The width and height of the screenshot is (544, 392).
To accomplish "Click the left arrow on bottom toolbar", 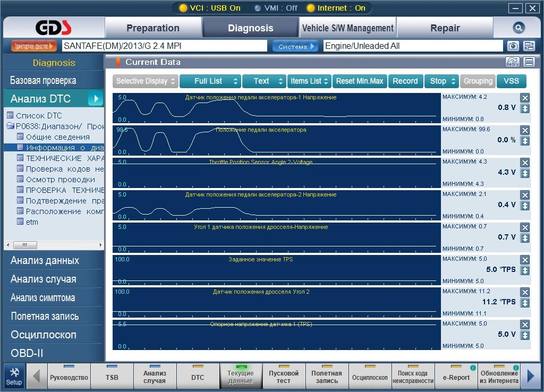I will pos(36,376).
